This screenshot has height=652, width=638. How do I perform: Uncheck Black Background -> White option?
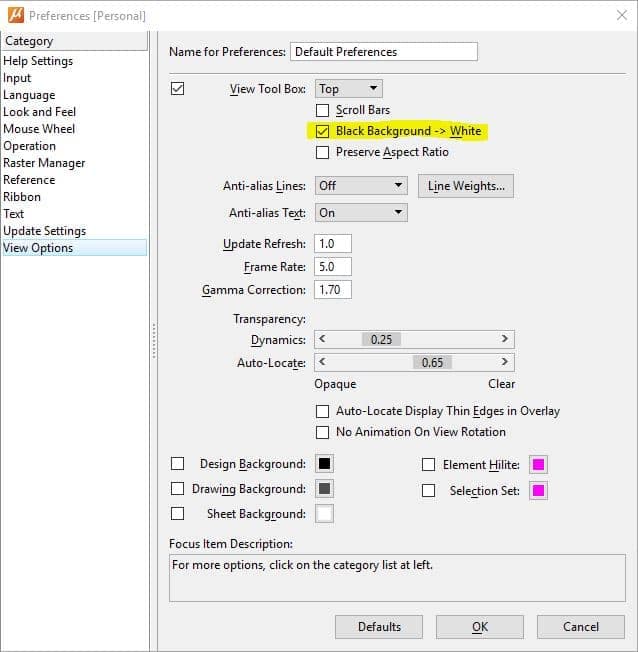click(322, 131)
